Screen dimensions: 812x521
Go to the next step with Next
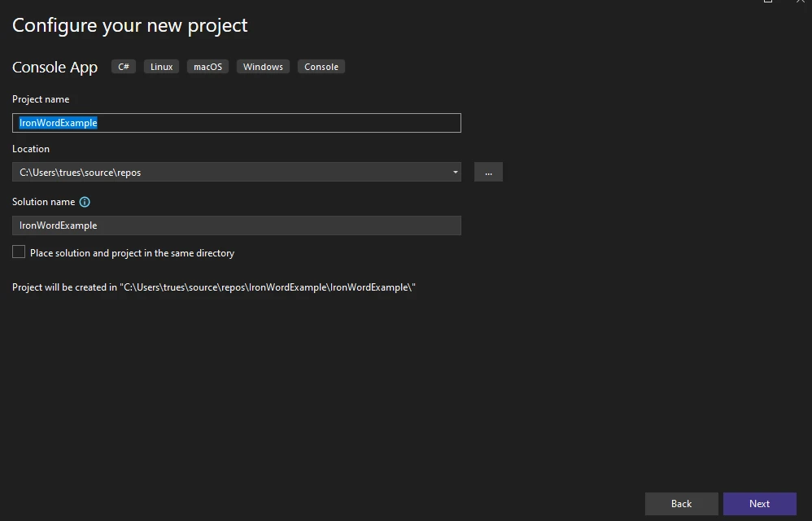click(x=759, y=503)
